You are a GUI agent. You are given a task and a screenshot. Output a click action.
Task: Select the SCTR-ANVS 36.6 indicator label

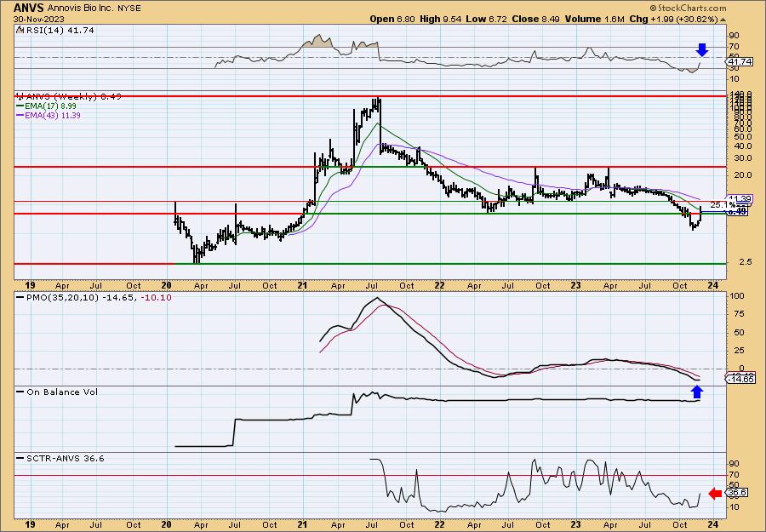pos(65,458)
